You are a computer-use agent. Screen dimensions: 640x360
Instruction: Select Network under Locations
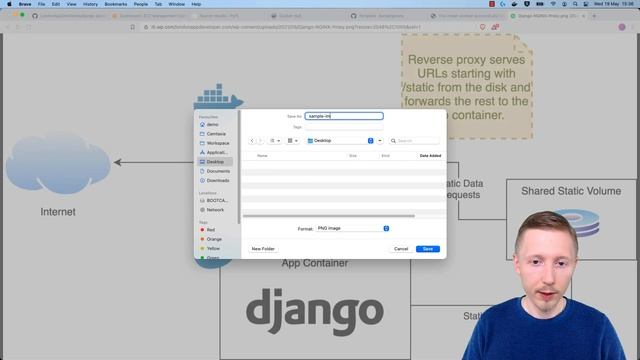[x=215, y=210]
